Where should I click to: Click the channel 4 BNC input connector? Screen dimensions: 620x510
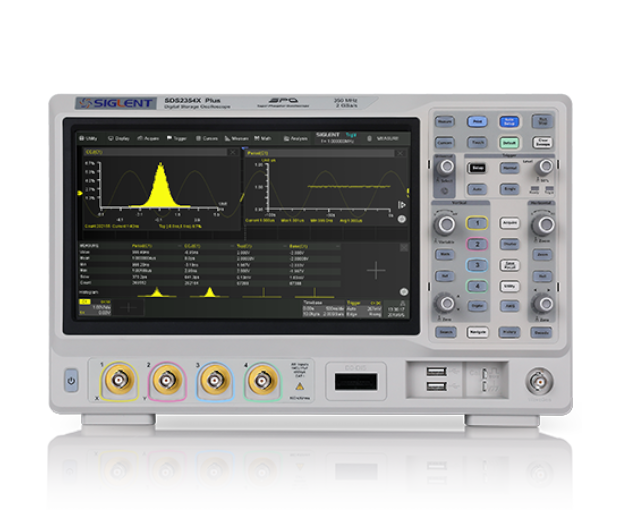click(263, 379)
